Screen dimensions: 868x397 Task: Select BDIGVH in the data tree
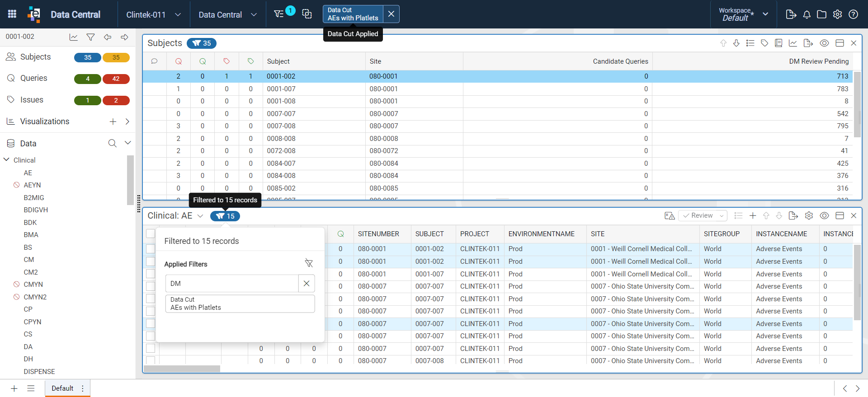click(36, 210)
